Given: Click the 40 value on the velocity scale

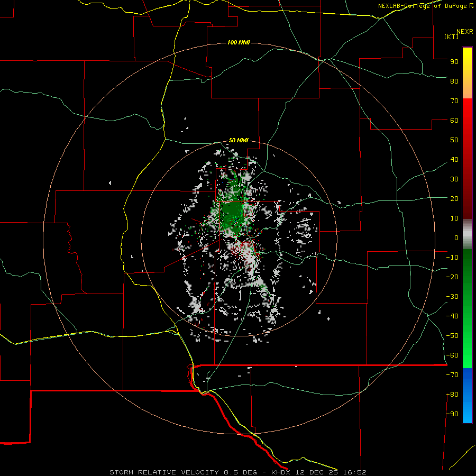Looking at the screenshot, I should pos(454,160).
